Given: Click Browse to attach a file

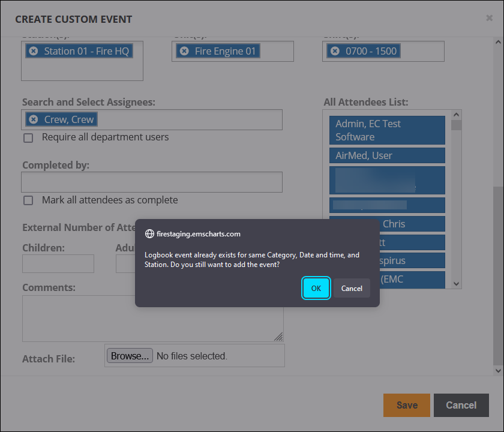Looking at the screenshot, I should point(130,356).
